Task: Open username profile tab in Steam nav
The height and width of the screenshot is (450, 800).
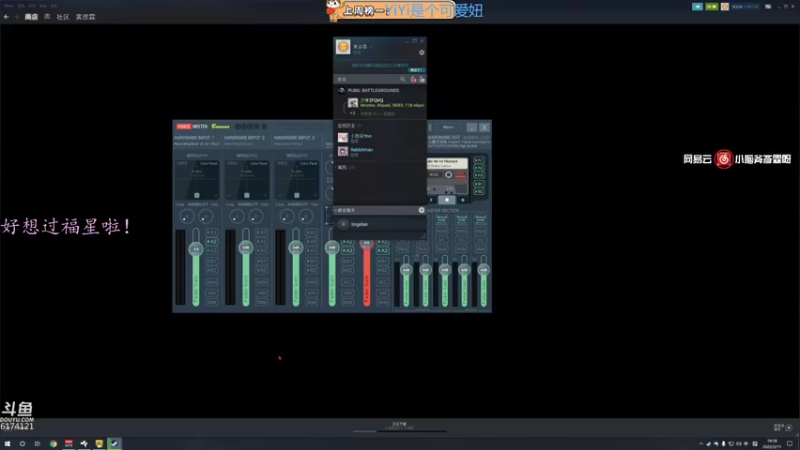Action: 85,17
